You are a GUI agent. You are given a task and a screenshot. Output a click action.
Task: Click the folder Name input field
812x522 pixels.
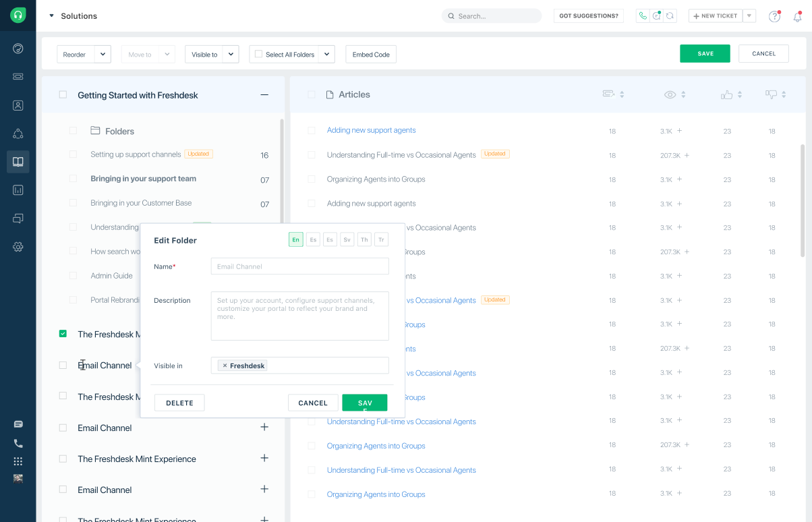(x=300, y=266)
